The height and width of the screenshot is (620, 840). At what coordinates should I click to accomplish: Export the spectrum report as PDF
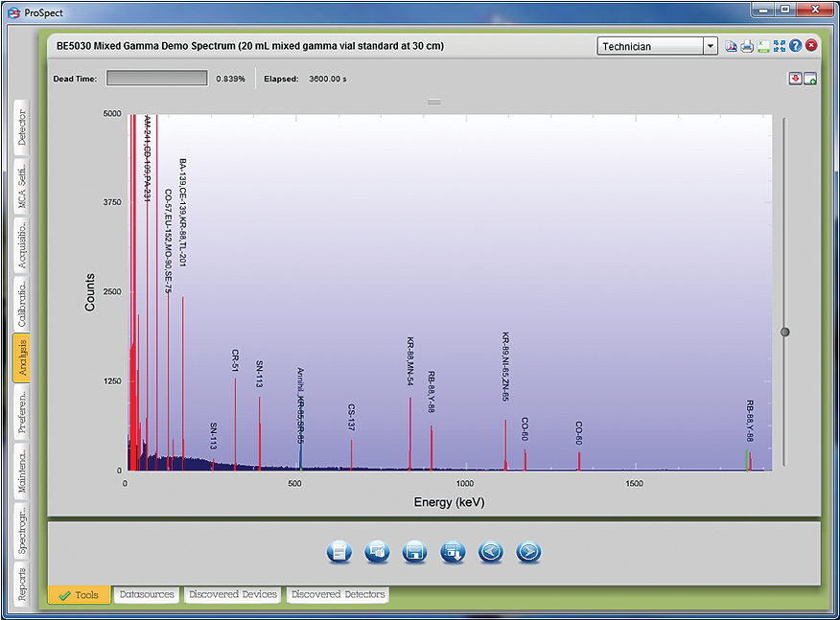731,45
